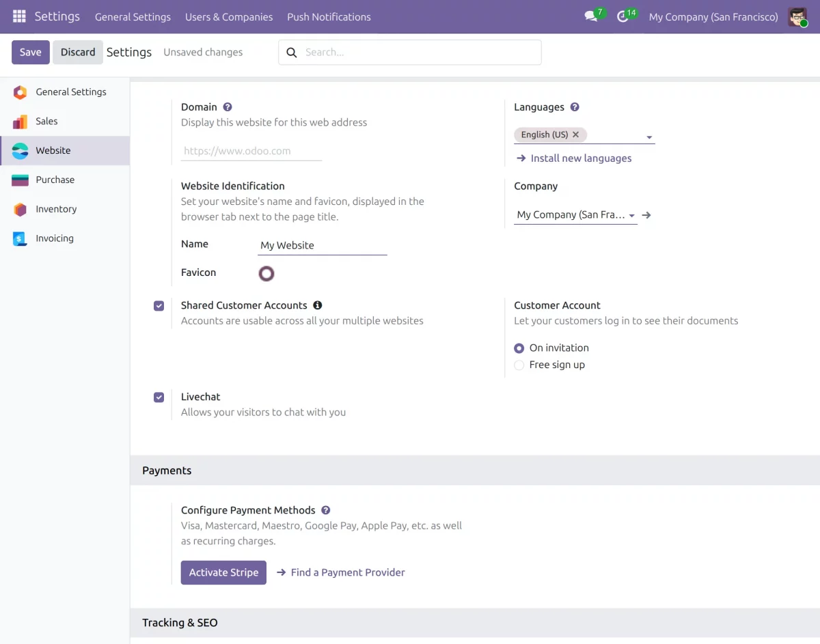820x644 pixels.
Task: Click help icon beside Configure Payment Methods
Action: [326, 510]
